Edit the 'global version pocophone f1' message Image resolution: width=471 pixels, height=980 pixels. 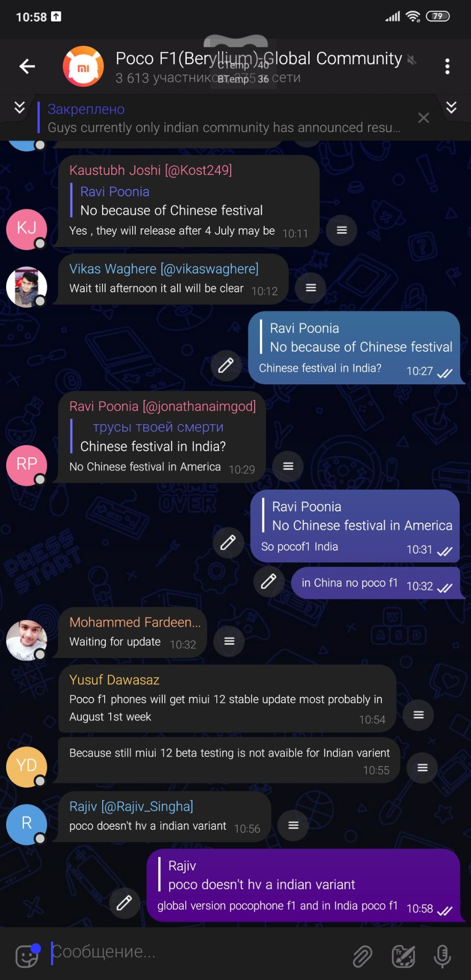point(125,903)
